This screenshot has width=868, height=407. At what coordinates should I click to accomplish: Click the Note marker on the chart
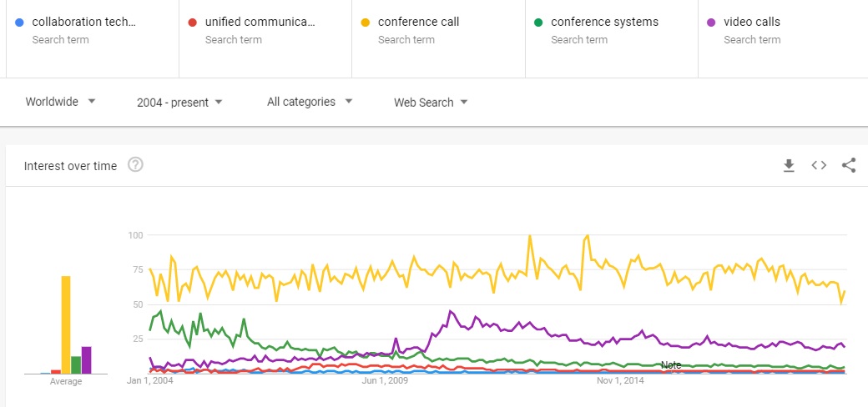pos(671,365)
